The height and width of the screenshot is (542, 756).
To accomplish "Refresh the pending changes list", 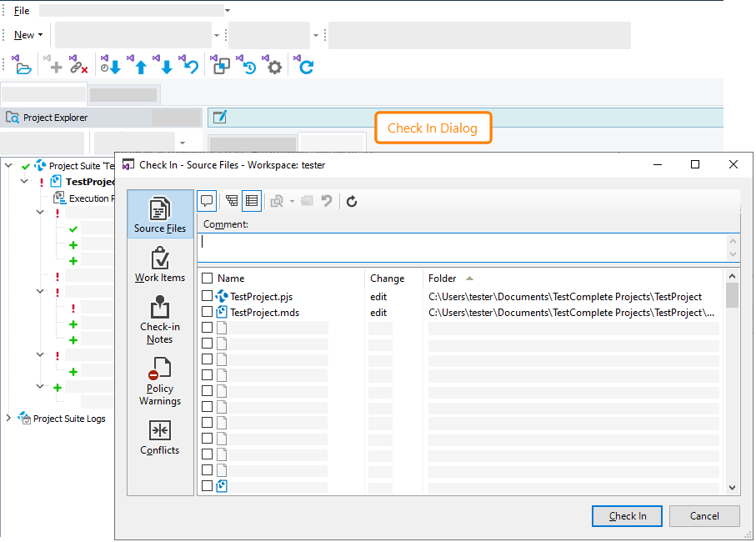I will 351,200.
